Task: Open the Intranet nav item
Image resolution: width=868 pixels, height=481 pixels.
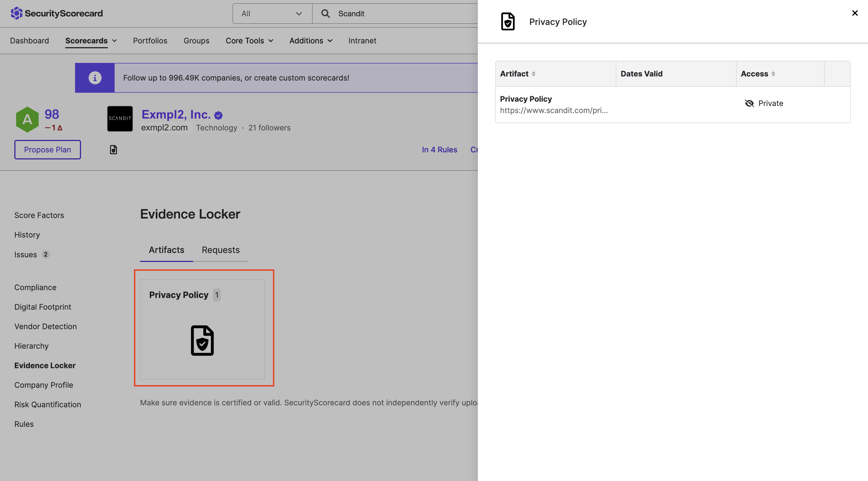Action: (362, 40)
